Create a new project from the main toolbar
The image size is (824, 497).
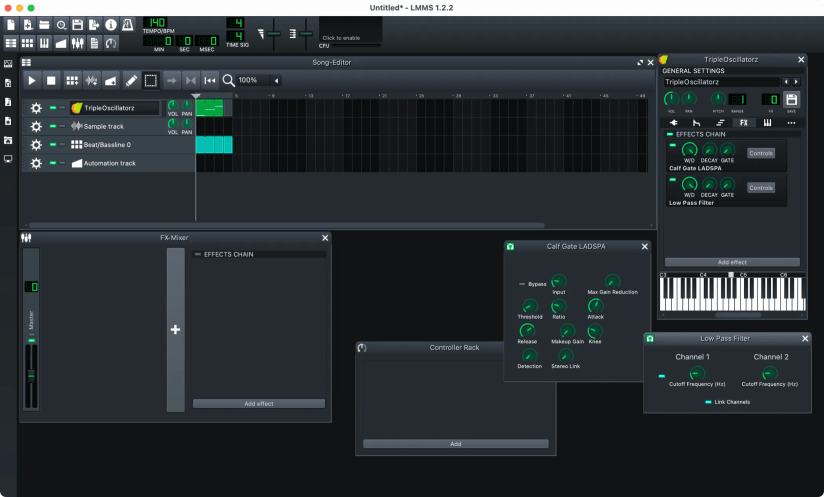pyautogui.click(x=11, y=25)
